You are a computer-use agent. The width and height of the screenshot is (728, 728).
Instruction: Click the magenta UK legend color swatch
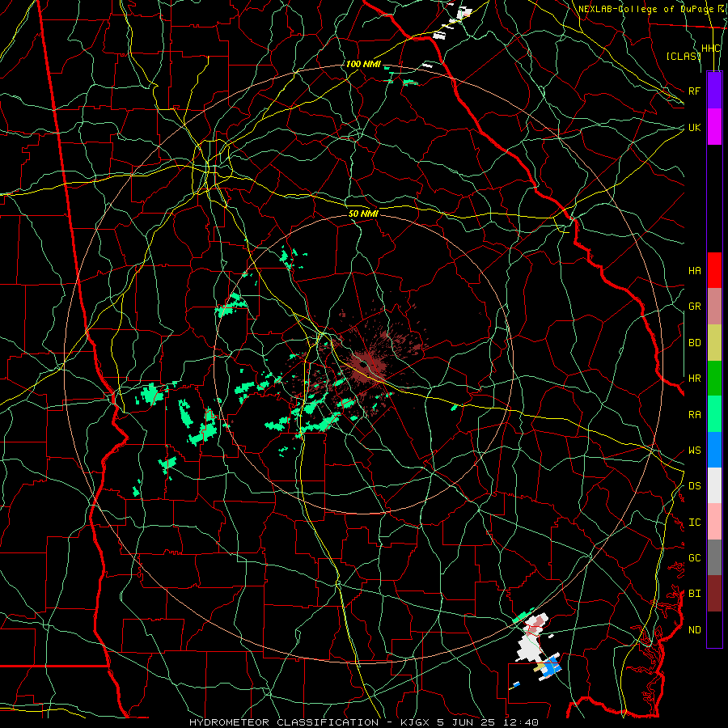point(714,127)
